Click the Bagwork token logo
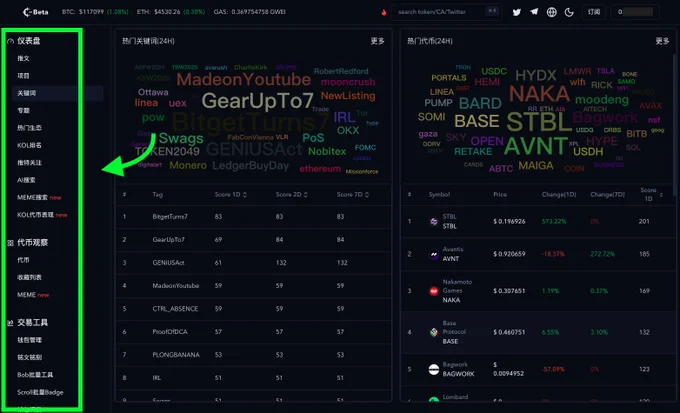 tap(434, 369)
